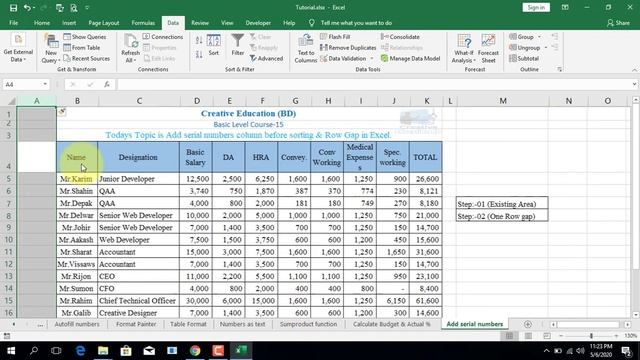Switch to Formulas tab
Screen dimensions: 640x360
pos(143,23)
